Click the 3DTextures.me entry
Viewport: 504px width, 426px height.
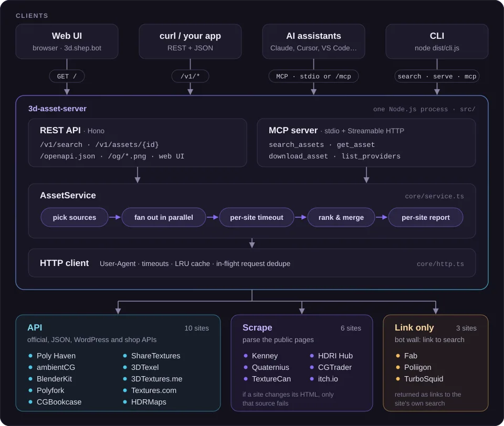pyautogui.click(x=156, y=379)
